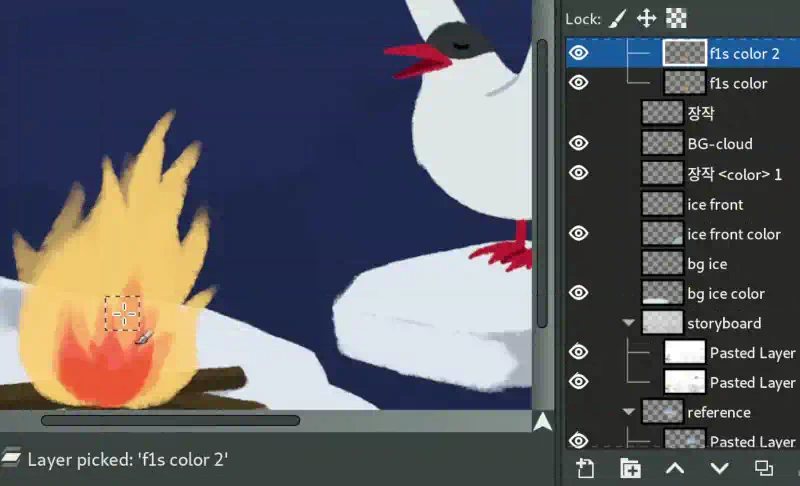Viewport: 800px width, 486px height.
Task: Show the 'ice front' layer
Action: pyautogui.click(x=579, y=204)
